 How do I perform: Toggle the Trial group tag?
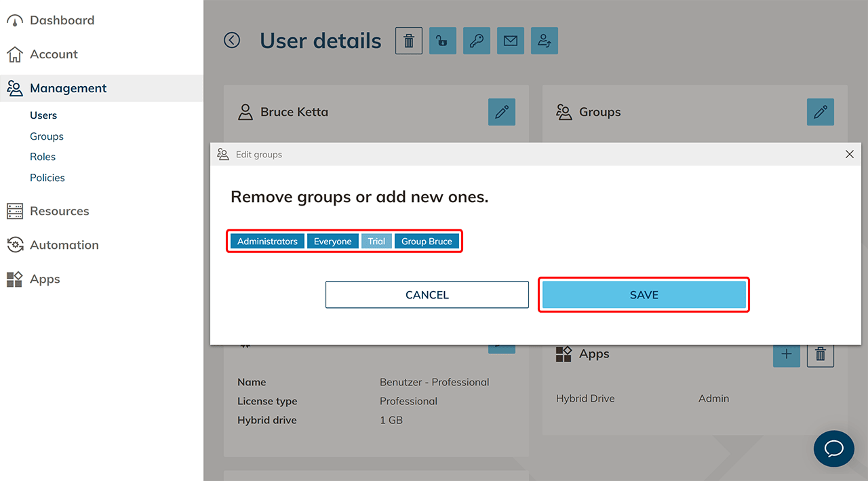click(376, 242)
